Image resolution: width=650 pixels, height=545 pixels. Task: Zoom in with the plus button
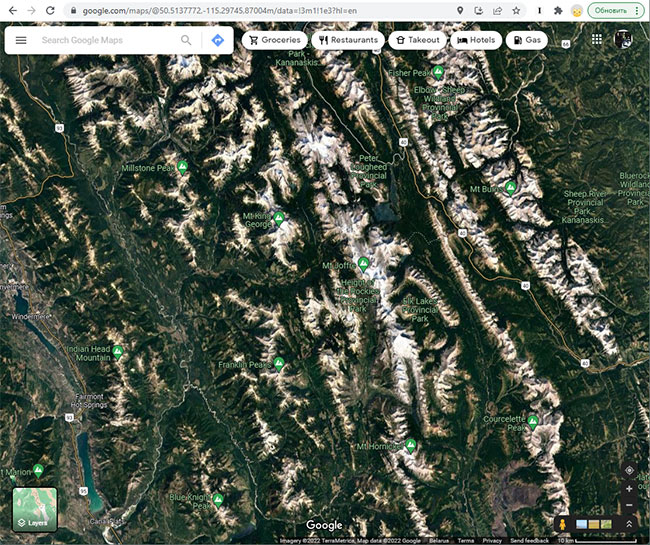point(629,489)
